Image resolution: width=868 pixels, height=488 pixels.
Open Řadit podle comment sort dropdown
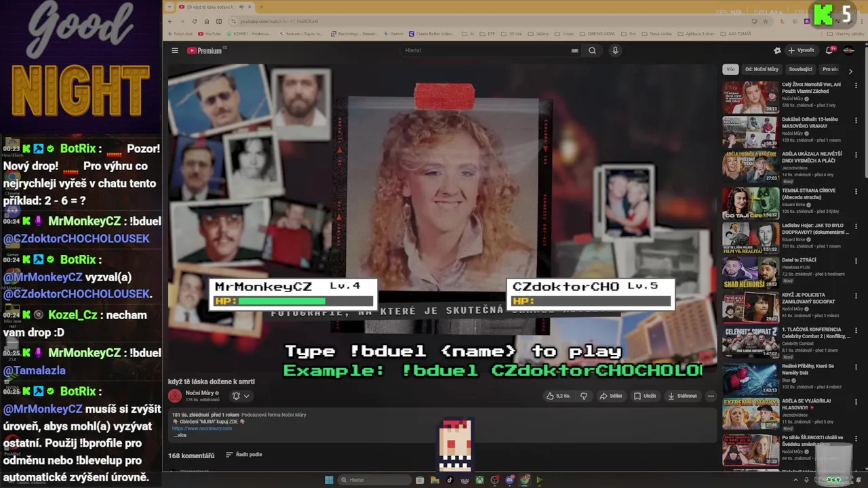click(x=244, y=455)
